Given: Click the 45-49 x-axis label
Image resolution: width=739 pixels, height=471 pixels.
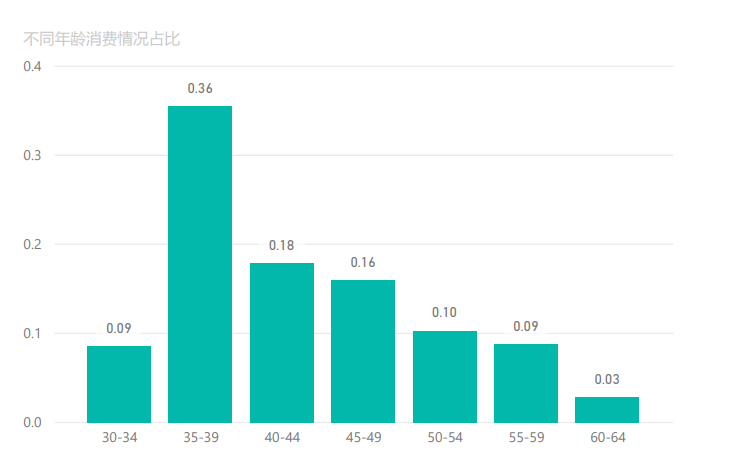Looking at the screenshot, I should (x=364, y=438).
